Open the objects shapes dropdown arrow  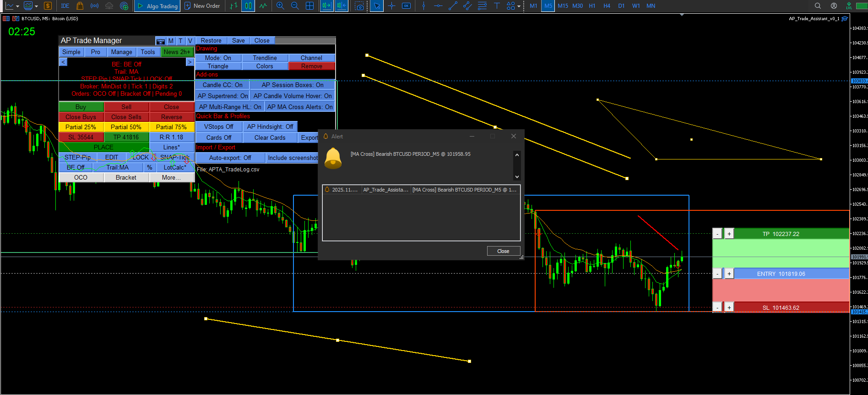(x=519, y=6)
